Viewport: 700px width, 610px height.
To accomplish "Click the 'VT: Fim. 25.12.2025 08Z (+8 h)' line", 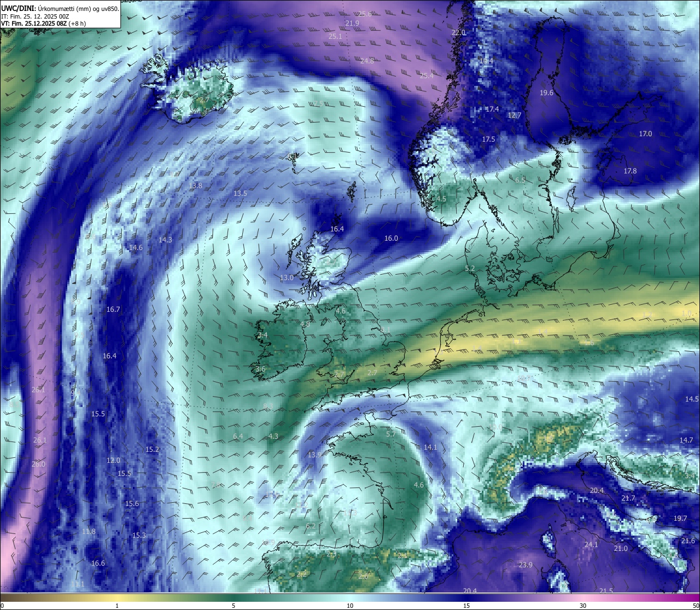I will 43,24.
